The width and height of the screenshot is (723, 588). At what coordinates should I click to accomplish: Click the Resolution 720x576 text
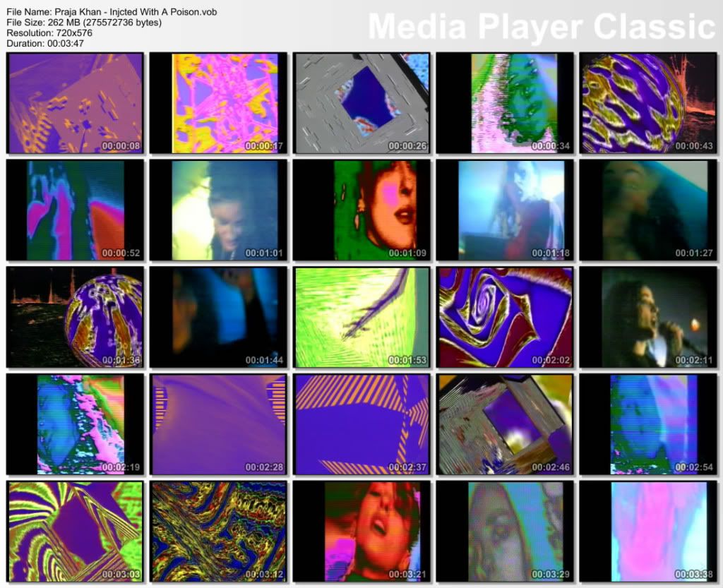49,33
